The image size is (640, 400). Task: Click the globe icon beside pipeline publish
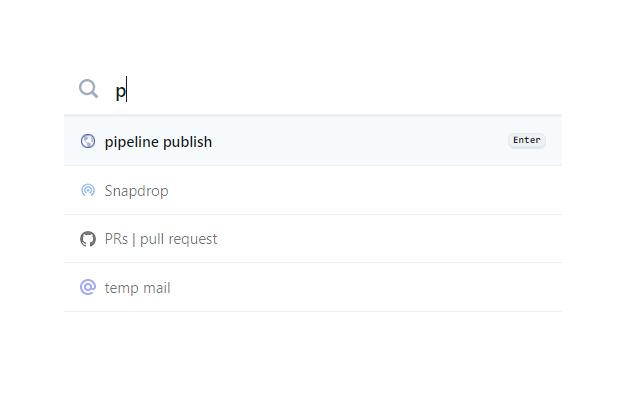[x=88, y=141]
